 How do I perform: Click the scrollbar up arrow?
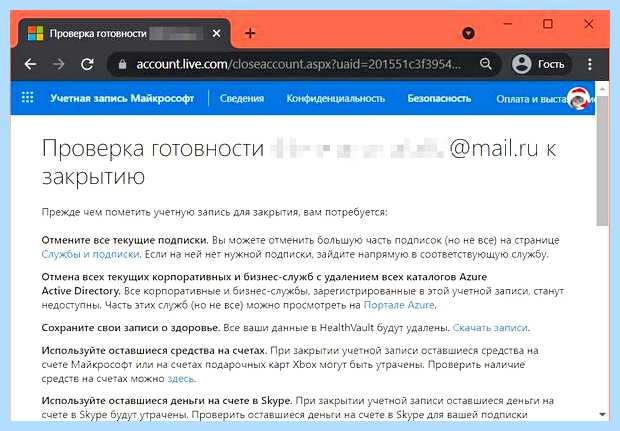pyautogui.click(x=602, y=89)
